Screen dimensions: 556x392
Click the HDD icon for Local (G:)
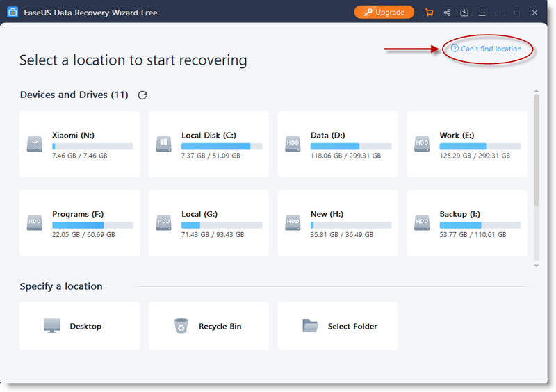tap(163, 223)
